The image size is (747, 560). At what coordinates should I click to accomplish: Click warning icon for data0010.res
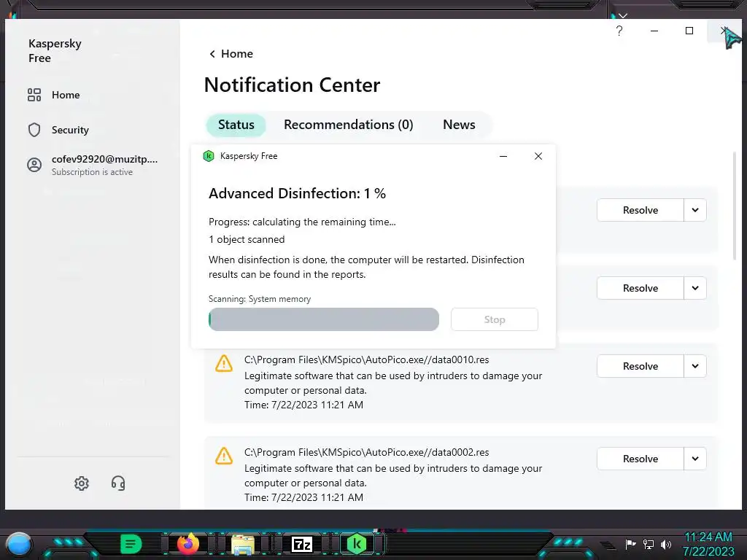pyautogui.click(x=223, y=363)
